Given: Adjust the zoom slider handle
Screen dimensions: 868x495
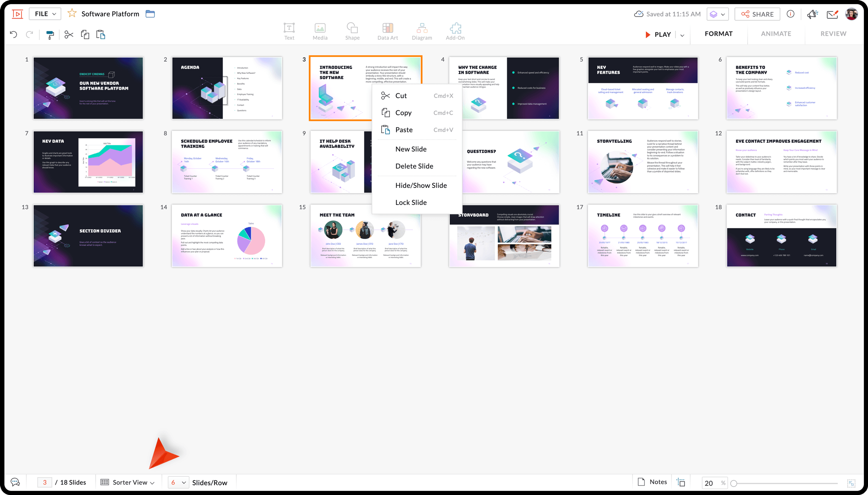Looking at the screenshot, I should coord(734,483).
